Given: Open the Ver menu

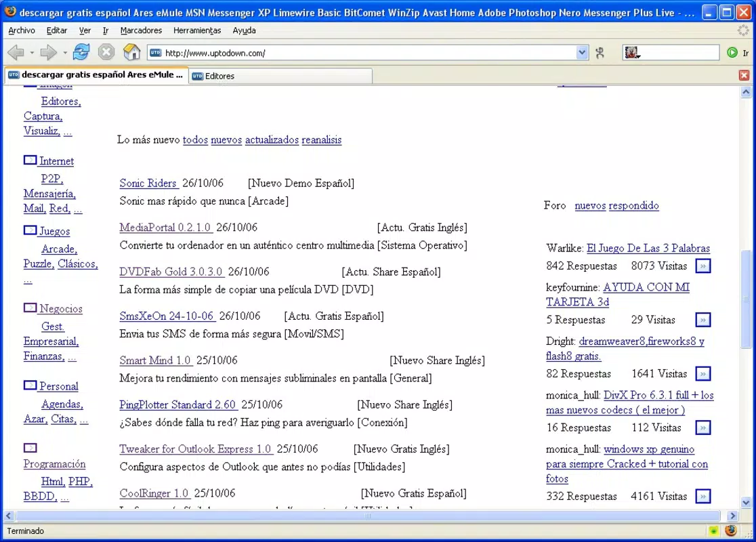Looking at the screenshot, I should point(85,30).
